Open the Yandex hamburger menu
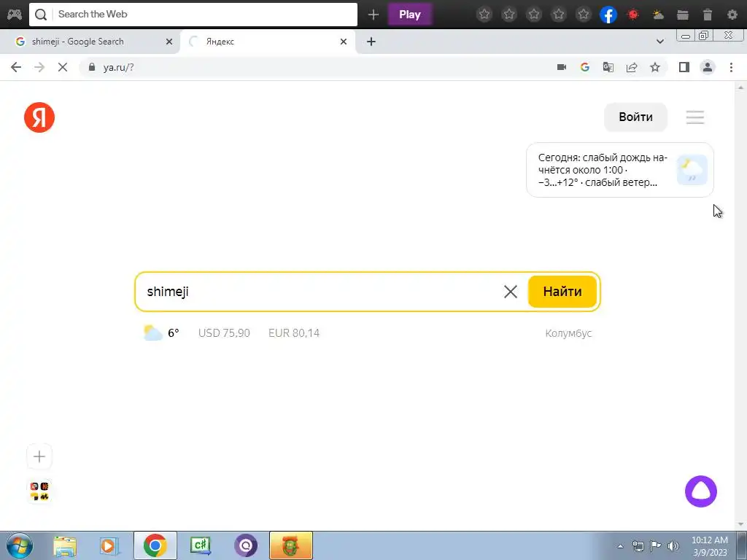Screen dimensions: 747x560 [695, 117]
